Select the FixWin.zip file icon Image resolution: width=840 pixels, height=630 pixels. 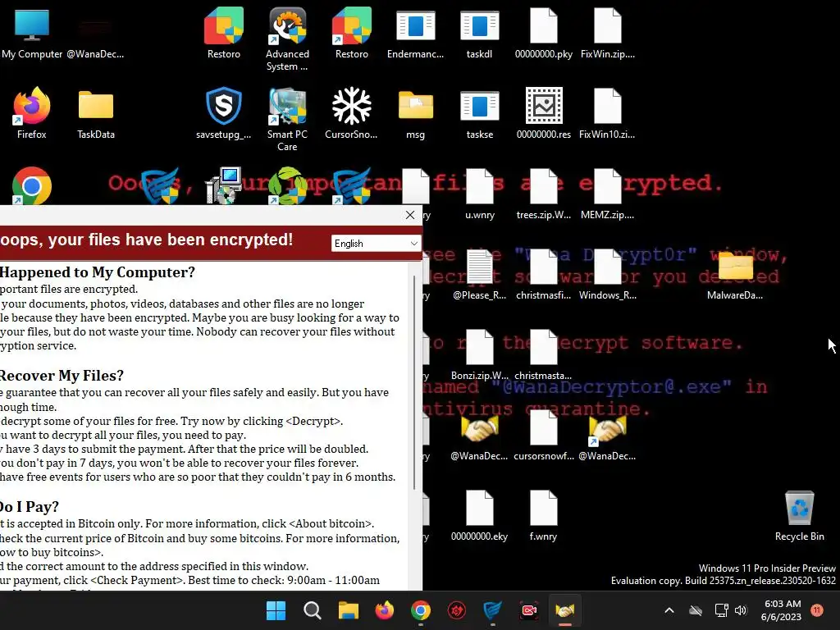608,34
